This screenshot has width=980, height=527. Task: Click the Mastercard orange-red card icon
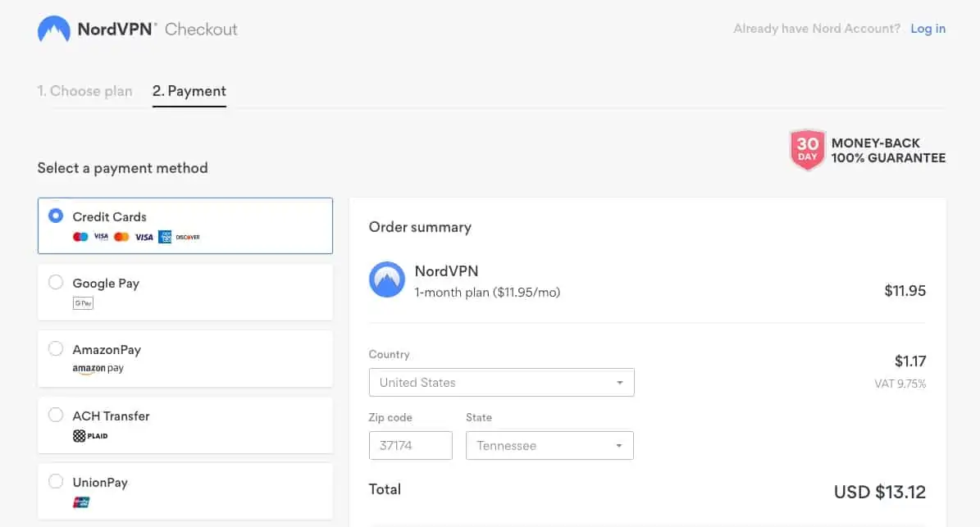(121, 237)
